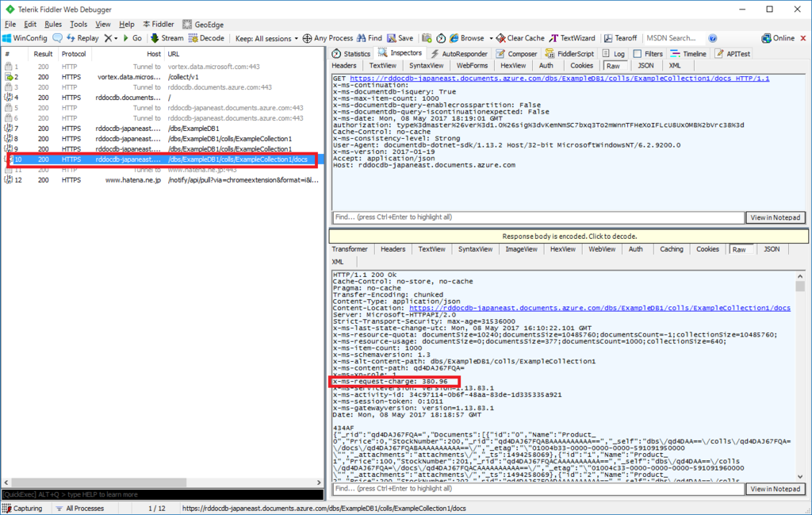Switch to the AutoResponder tab
The width and height of the screenshot is (812, 515).
pos(459,54)
